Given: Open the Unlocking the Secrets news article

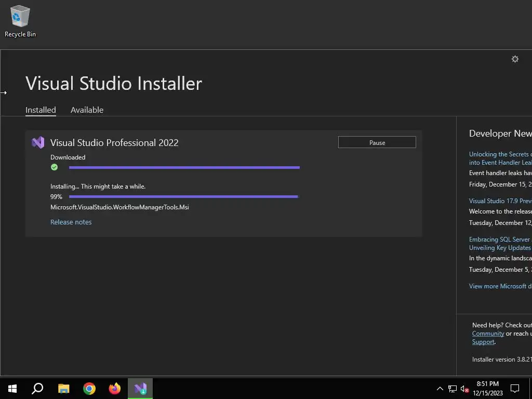Looking at the screenshot, I should click(500, 158).
